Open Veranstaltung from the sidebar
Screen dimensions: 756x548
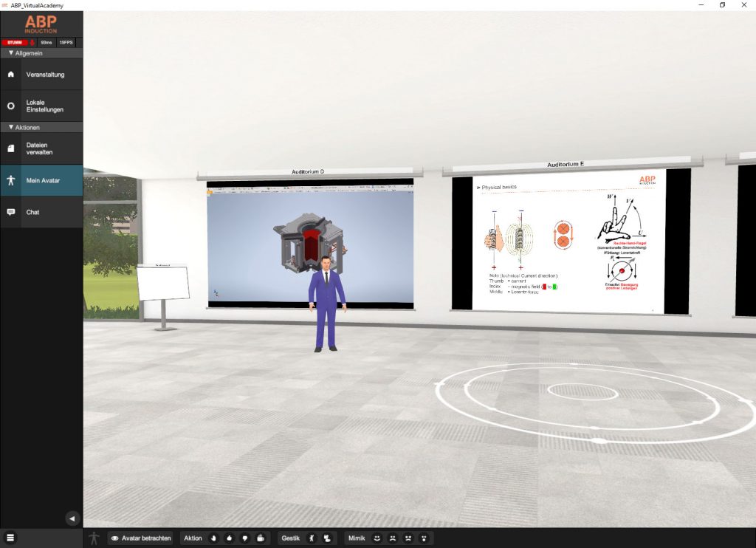point(41,74)
